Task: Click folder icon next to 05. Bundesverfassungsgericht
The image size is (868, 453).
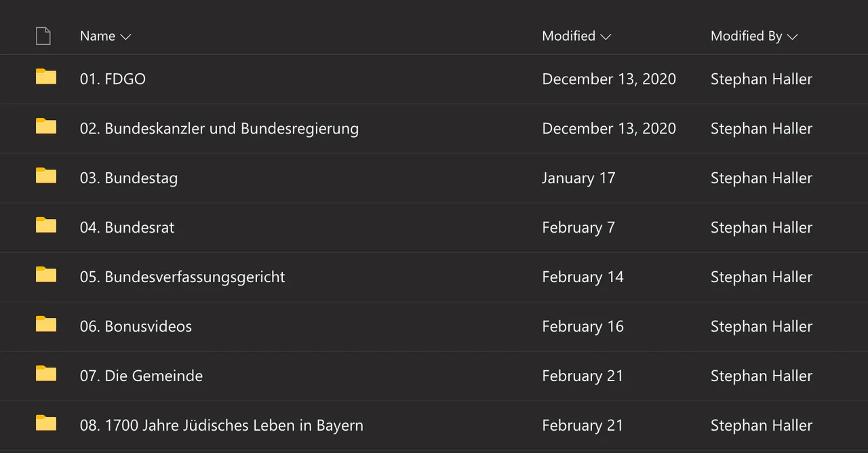Action: 46,275
